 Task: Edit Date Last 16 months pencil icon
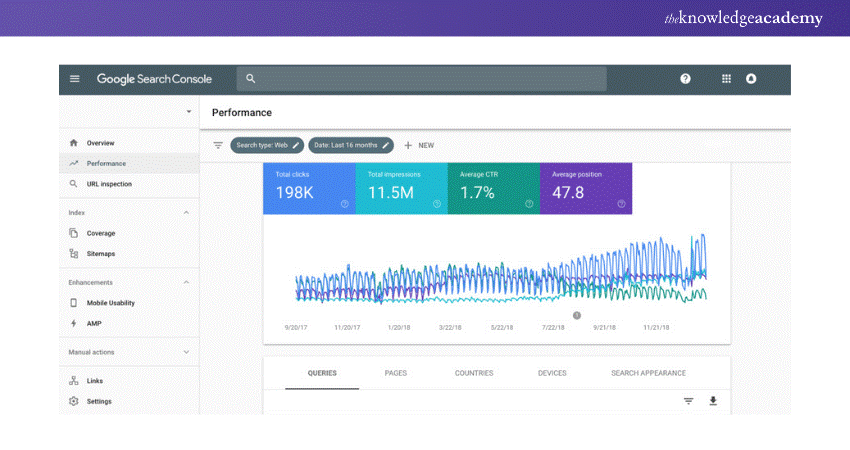click(x=385, y=145)
